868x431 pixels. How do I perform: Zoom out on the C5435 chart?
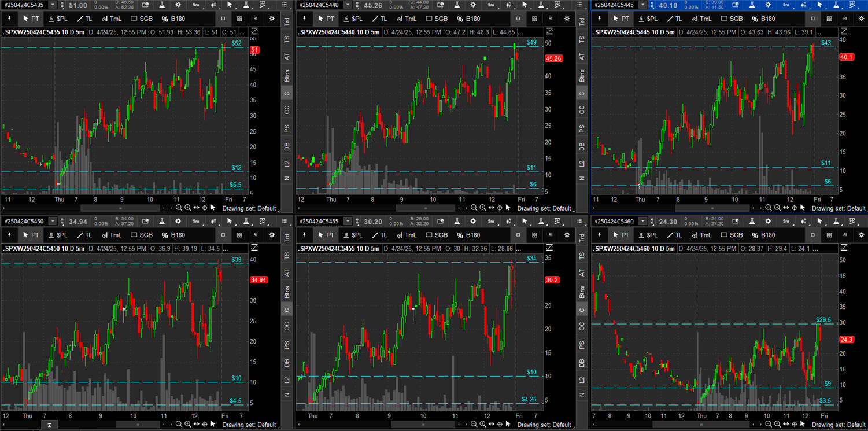coord(179,208)
